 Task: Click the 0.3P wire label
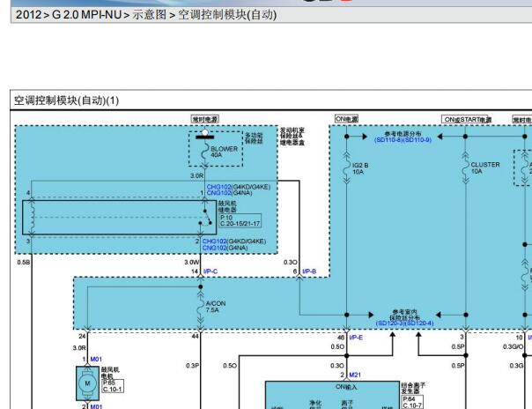click(x=192, y=366)
